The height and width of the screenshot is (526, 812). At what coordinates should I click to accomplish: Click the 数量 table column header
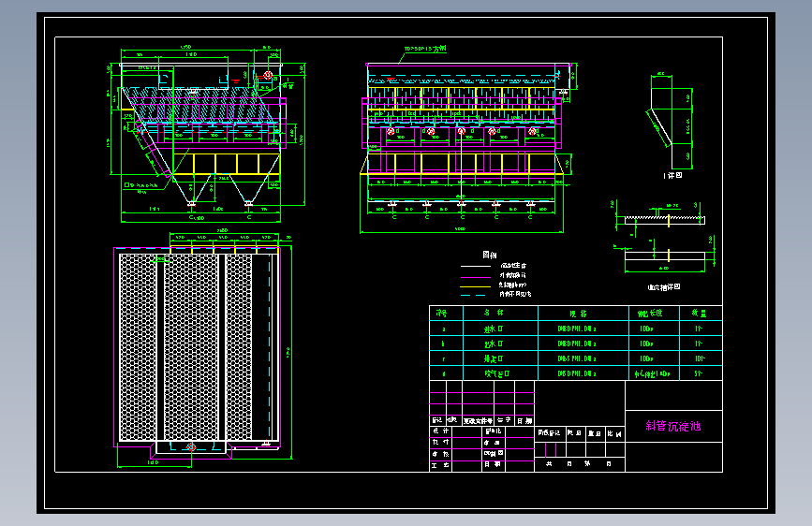click(701, 314)
